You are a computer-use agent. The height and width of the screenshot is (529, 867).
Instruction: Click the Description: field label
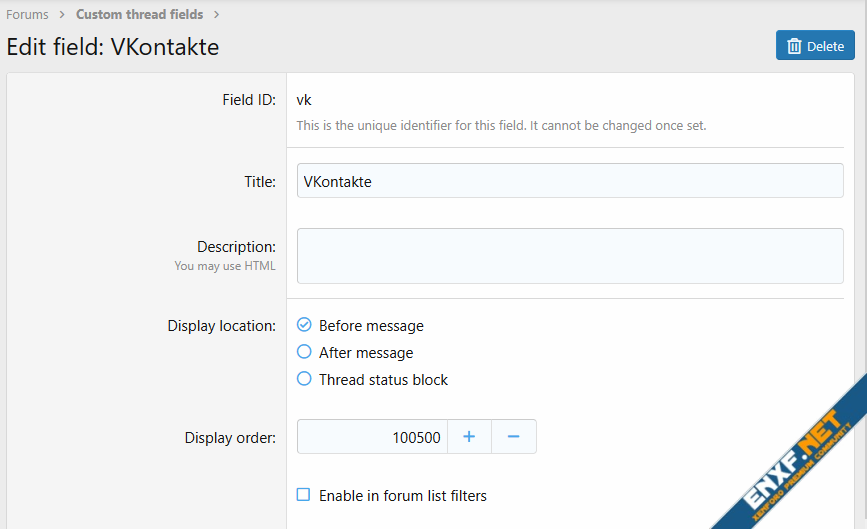point(236,246)
